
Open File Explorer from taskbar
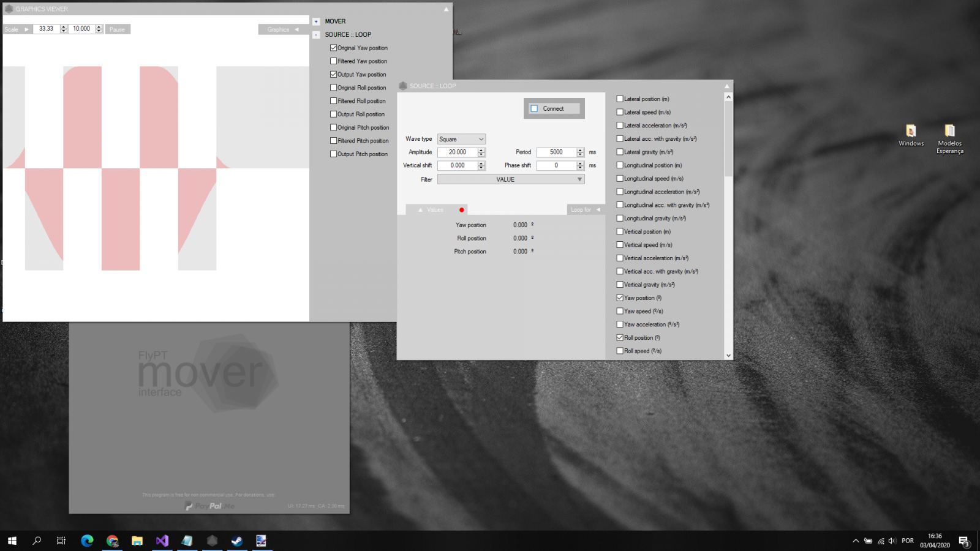[x=137, y=541]
